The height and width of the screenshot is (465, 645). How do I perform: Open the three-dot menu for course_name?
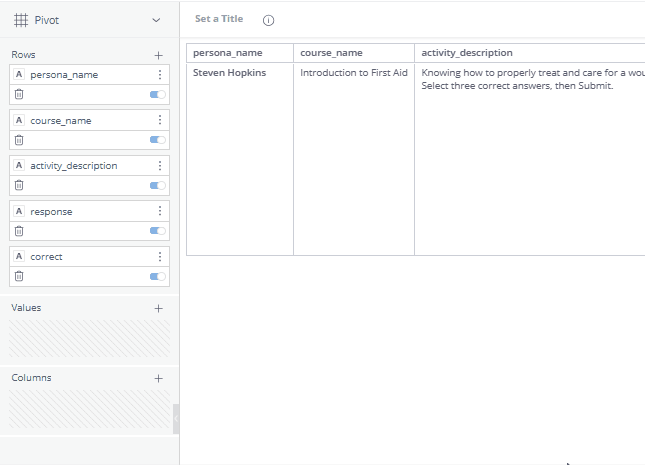(x=159, y=120)
